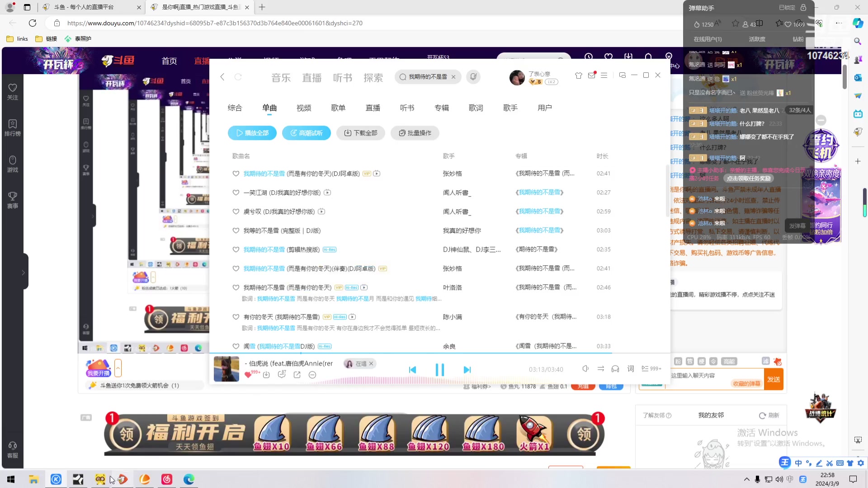Viewport: 868px width, 488px height.
Task: Favorite the first song by 张妙格
Action: point(236,174)
